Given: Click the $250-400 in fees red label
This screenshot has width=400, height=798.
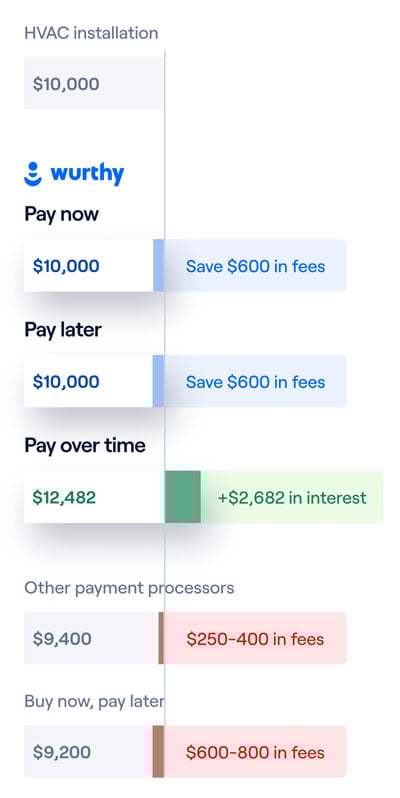Looking at the screenshot, I should click(255, 639).
